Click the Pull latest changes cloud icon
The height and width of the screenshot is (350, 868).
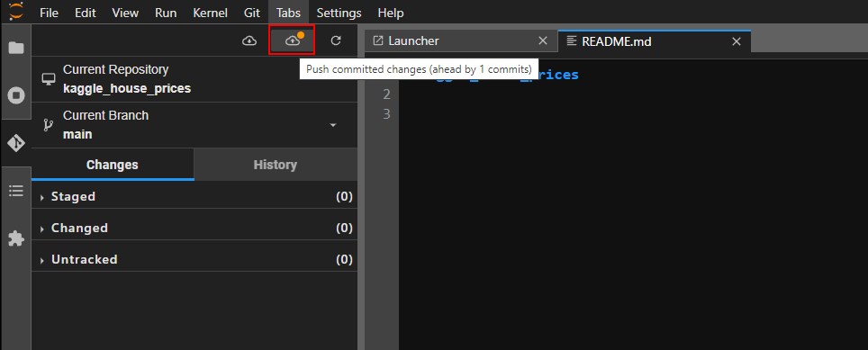coord(249,40)
